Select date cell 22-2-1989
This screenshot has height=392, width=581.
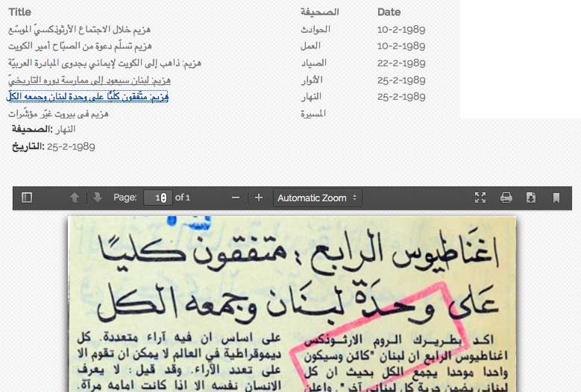401,63
